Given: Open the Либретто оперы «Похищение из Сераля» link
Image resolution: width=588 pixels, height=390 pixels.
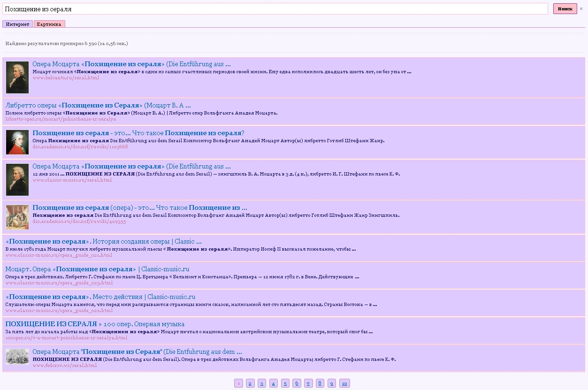Looking at the screenshot, I should [x=98, y=106].
